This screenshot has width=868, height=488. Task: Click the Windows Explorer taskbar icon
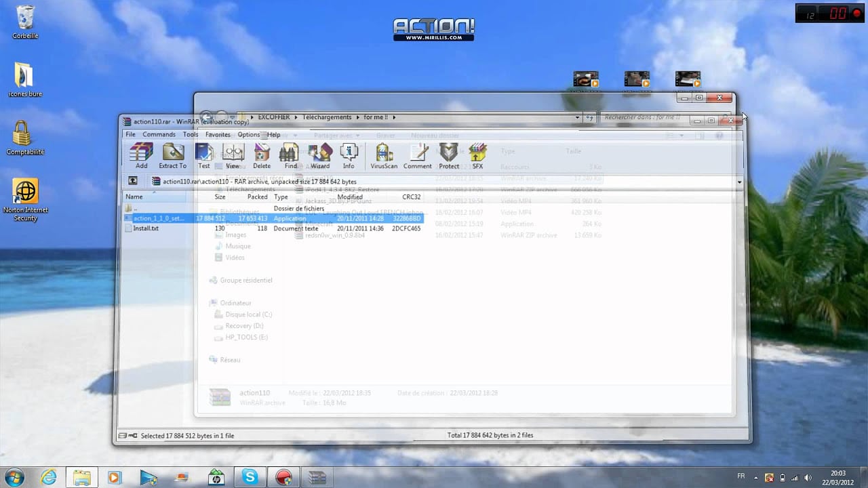coord(82,477)
